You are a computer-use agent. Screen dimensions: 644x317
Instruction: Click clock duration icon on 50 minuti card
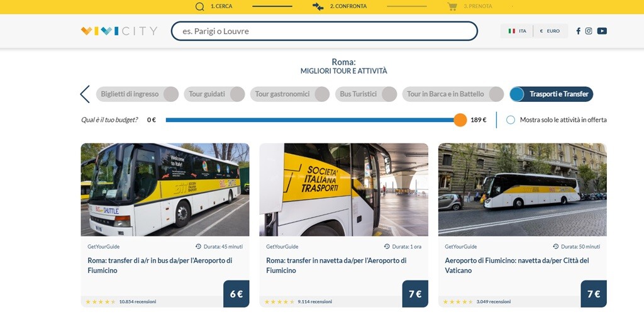click(x=556, y=247)
